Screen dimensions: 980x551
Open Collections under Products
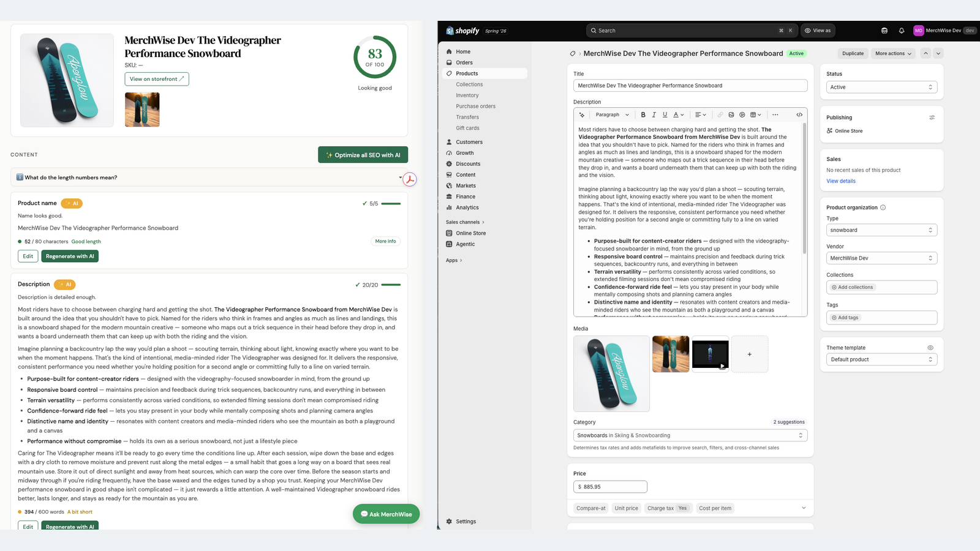[x=469, y=84]
